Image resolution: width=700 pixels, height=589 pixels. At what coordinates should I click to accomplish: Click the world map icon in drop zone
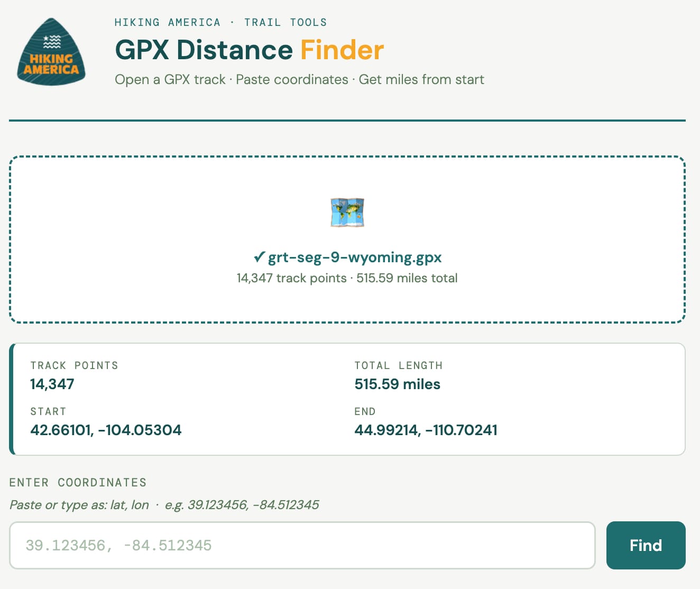pyautogui.click(x=347, y=213)
